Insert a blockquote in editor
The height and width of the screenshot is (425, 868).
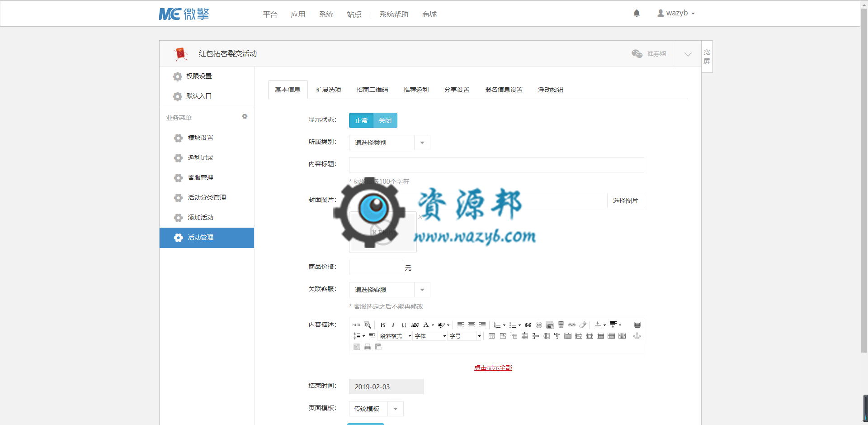tap(528, 325)
